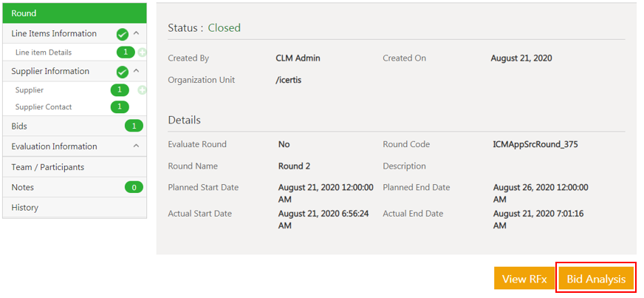Click green checkmark beside Line Items Information
This screenshot has height=298, width=644.
(123, 34)
